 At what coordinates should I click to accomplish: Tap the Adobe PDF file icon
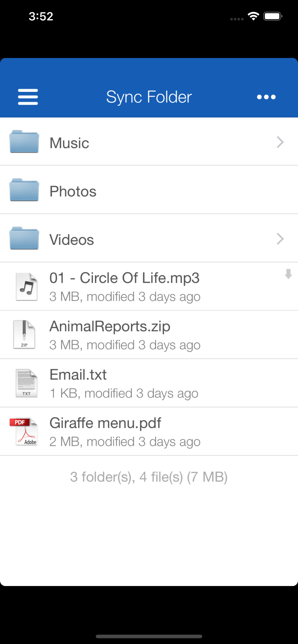tap(24, 431)
